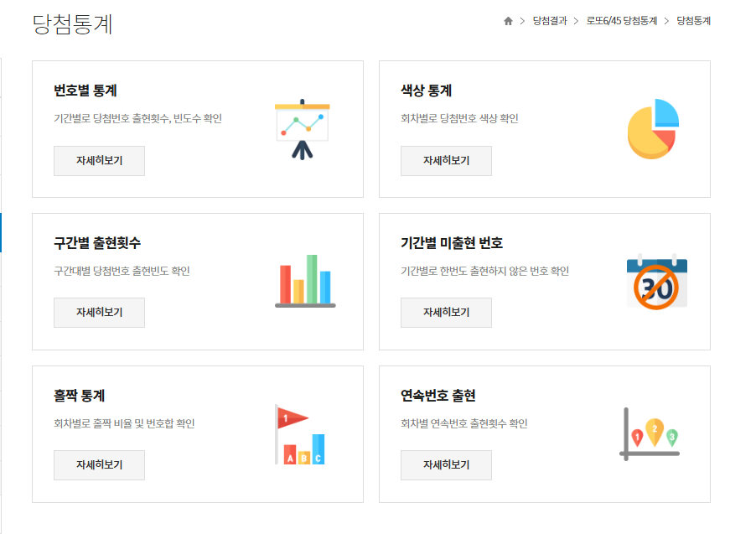Click 자세히보기 under 연속번호 출현
The width and height of the screenshot is (756, 534).
click(446, 465)
